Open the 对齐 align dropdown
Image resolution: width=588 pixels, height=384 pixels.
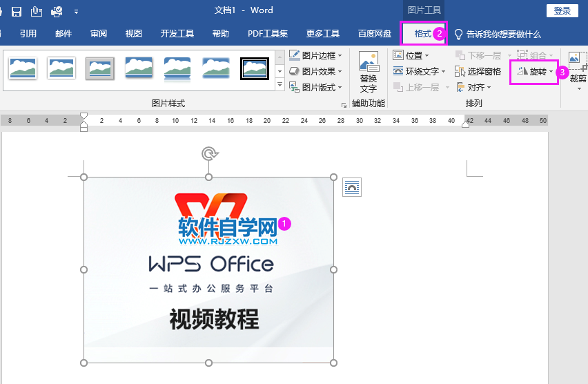pos(473,88)
